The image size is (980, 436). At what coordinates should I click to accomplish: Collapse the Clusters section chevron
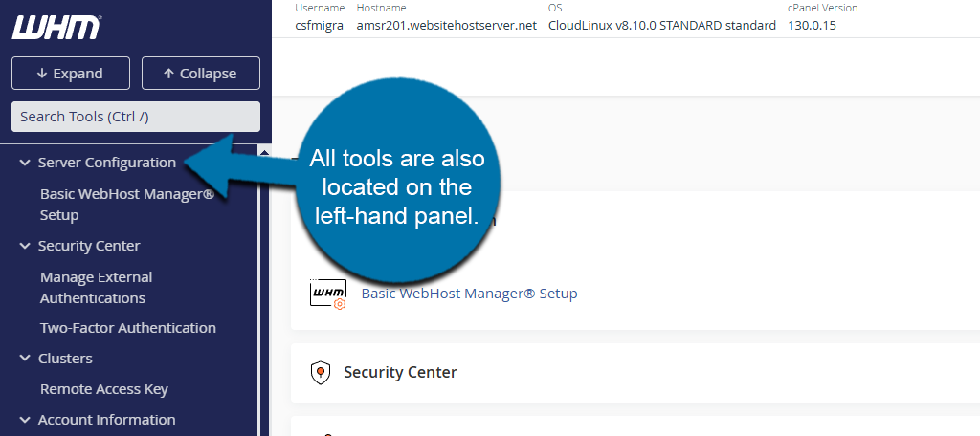pyautogui.click(x=25, y=359)
